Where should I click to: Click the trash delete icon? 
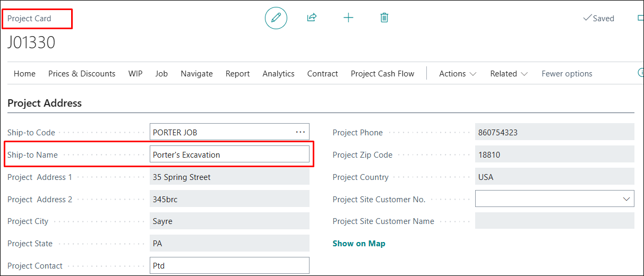[x=384, y=18]
